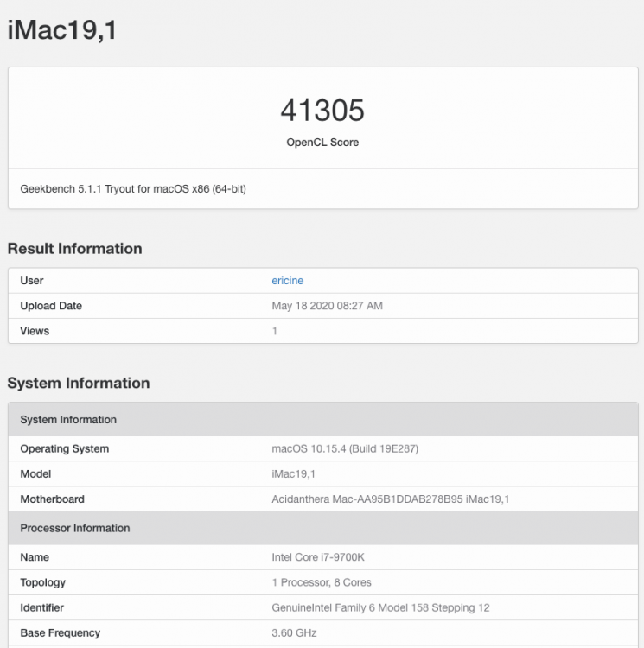Select the Upload Date value May 18 2020
This screenshot has width=644, height=648.
[327, 306]
